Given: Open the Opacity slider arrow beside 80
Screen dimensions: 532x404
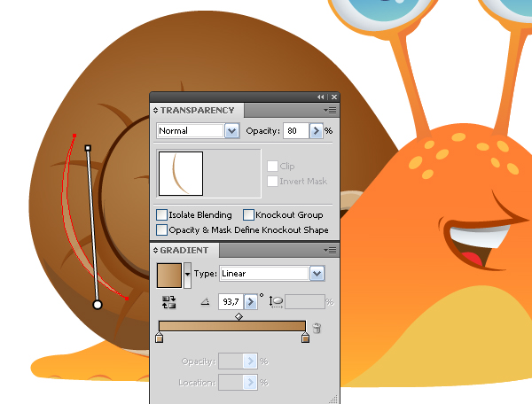Looking at the screenshot, I should coord(317,131).
